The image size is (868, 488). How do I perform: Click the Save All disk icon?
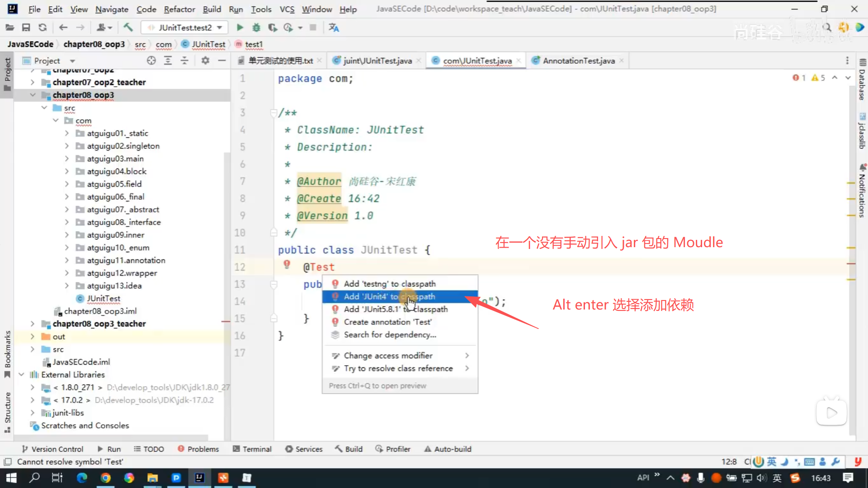[x=26, y=28]
